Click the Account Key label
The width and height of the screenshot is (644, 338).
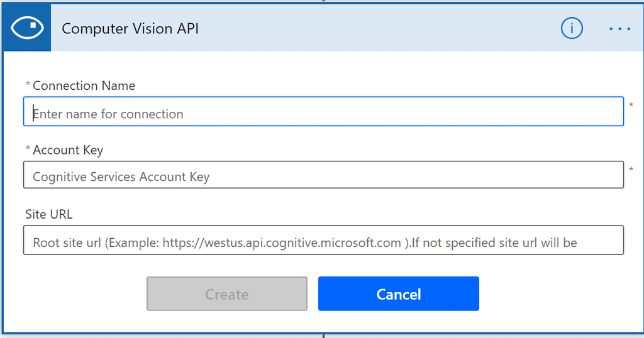tap(68, 150)
